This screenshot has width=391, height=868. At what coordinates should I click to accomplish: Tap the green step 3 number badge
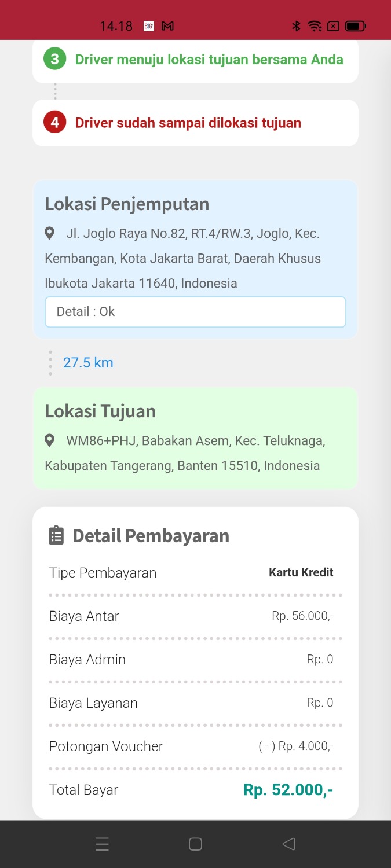(x=55, y=59)
